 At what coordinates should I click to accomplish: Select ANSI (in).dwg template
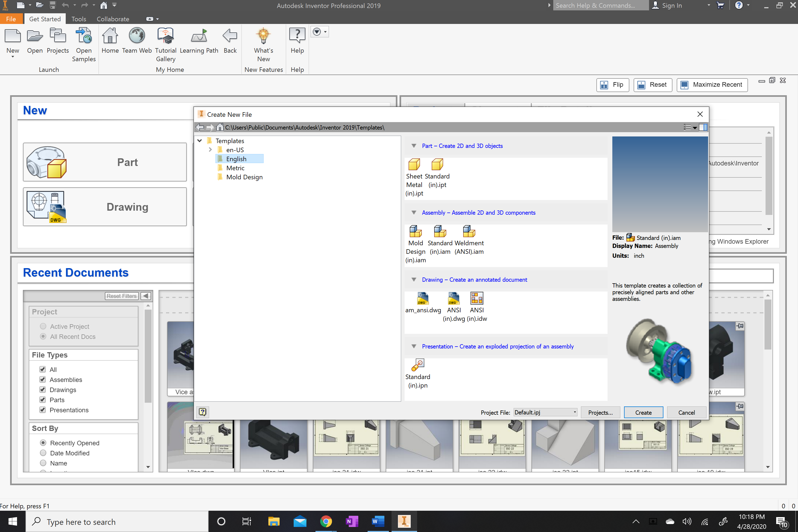[454, 307]
